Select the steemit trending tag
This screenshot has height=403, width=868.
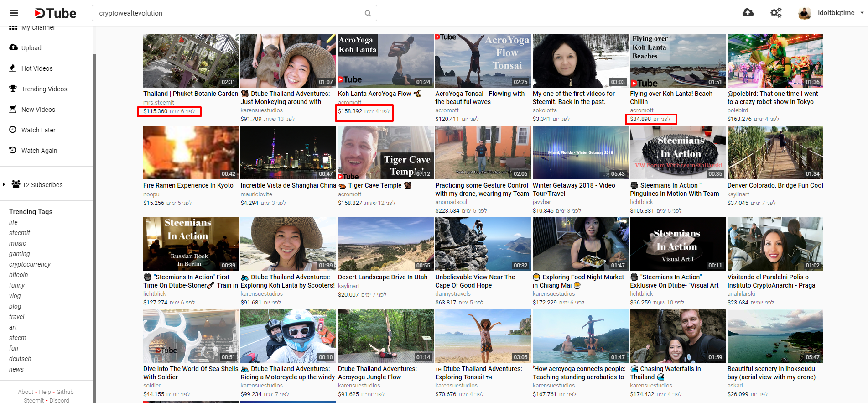pos(20,233)
